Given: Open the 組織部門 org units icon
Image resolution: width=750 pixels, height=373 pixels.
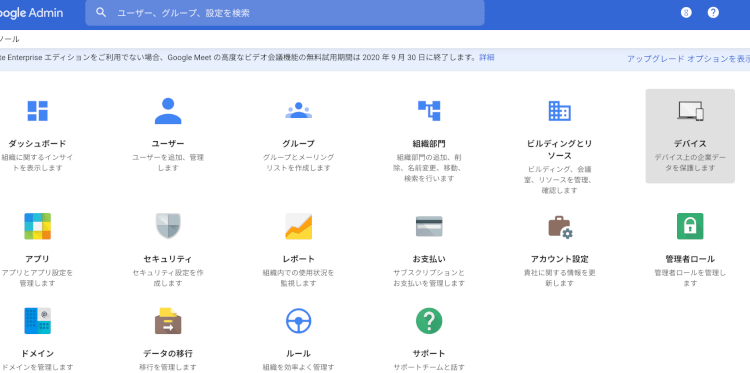Looking at the screenshot, I should tap(429, 110).
